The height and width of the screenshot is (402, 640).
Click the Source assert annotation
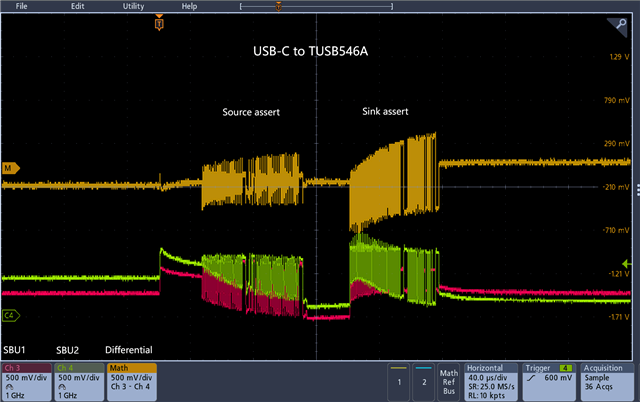251,112
